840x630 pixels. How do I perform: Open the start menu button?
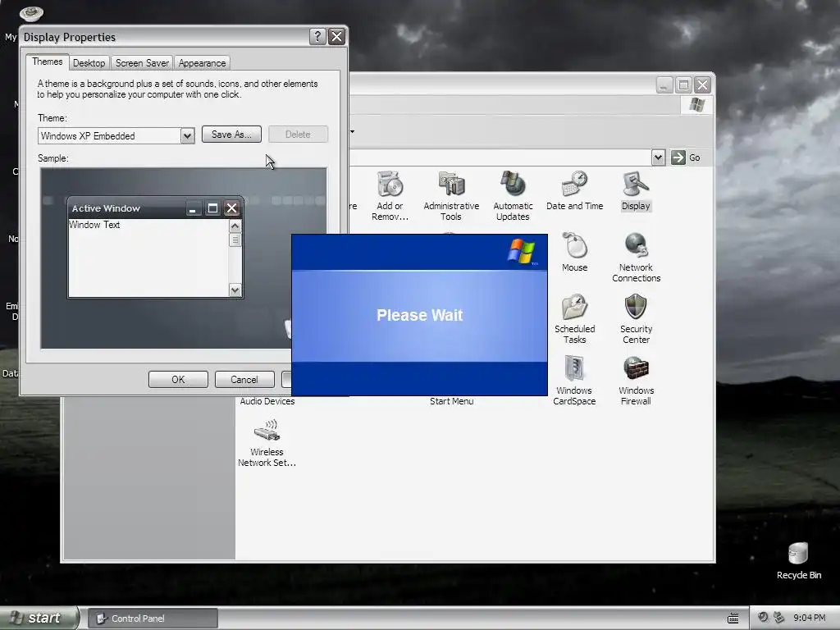39,618
